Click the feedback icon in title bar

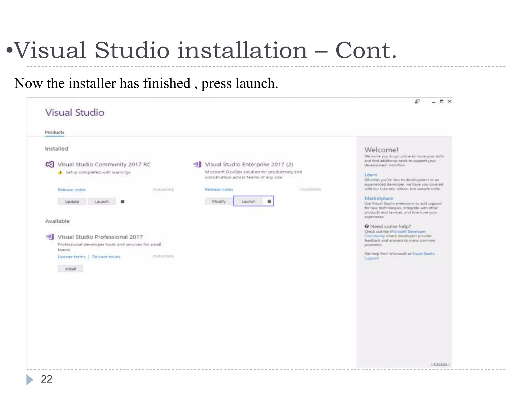tap(417, 101)
